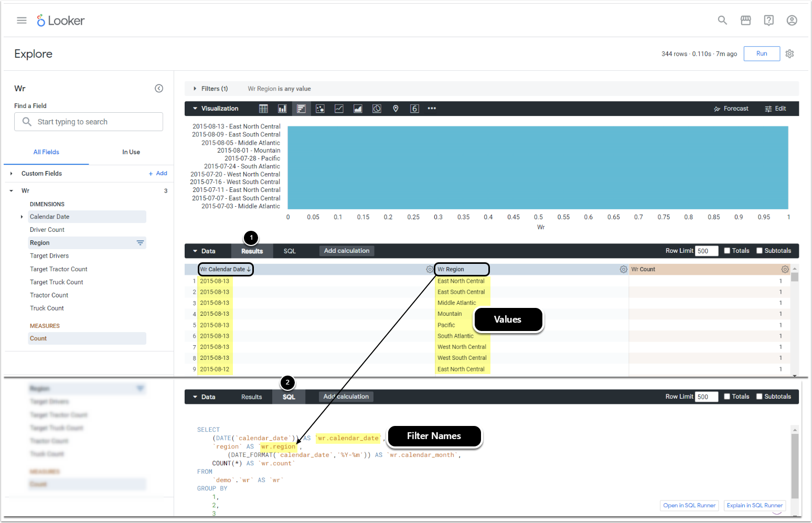Click the Run button
Image resolution: width=812 pixels, height=523 pixels.
pyautogui.click(x=761, y=54)
